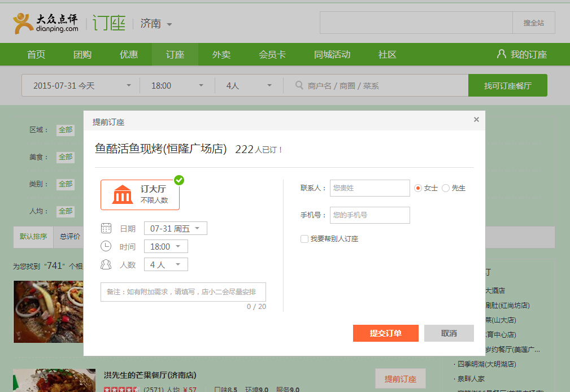This screenshot has height=392, width=570.
Task: Open the 同城活动 nav item
Action: click(332, 55)
